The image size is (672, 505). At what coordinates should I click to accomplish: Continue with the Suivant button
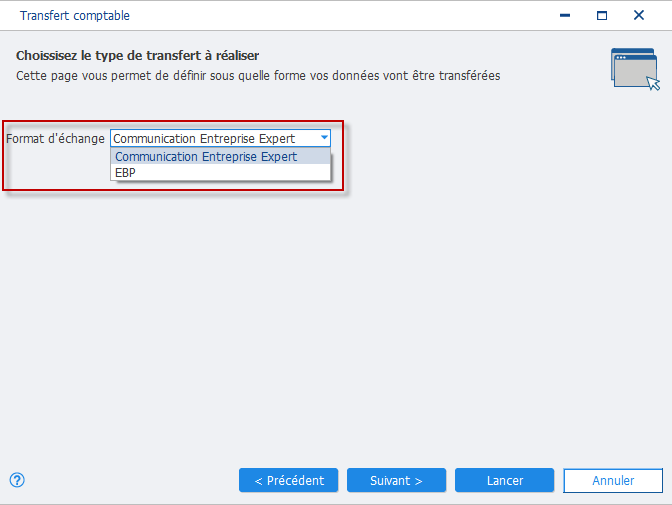(396, 480)
